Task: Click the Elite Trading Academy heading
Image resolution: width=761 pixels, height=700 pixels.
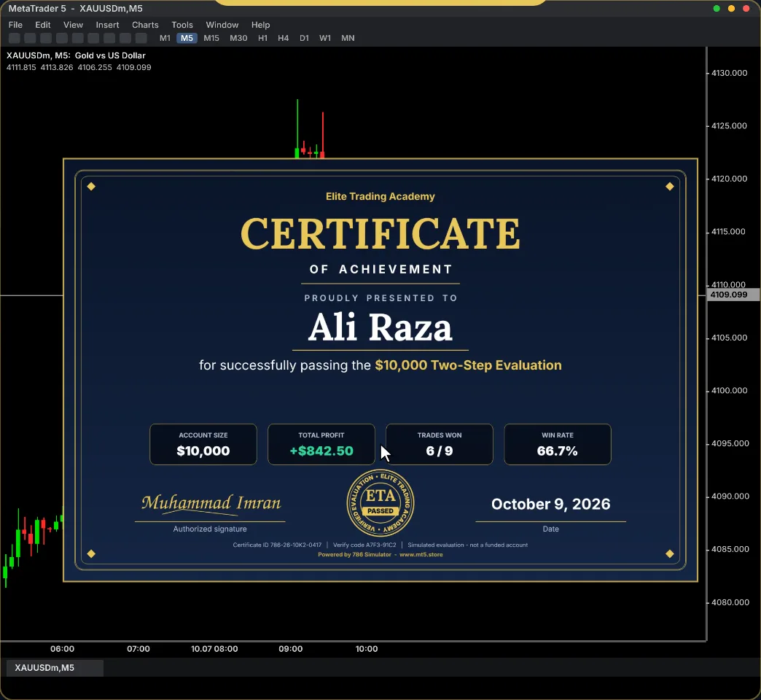Action: pyautogui.click(x=380, y=197)
